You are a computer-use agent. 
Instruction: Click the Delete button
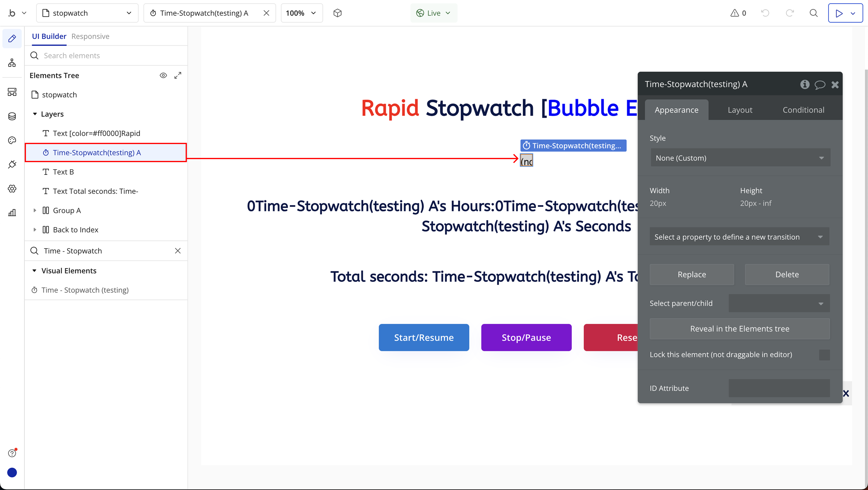pyautogui.click(x=787, y=274)
